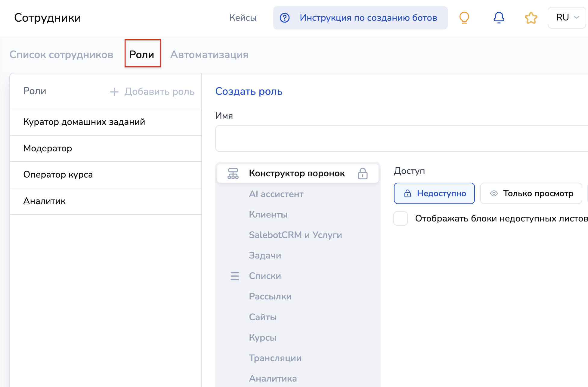The width and height of the screenshot is (588, 387).
Task: Open the RU language dropdown
Action: pyautogui.click(x=567, y=18)
